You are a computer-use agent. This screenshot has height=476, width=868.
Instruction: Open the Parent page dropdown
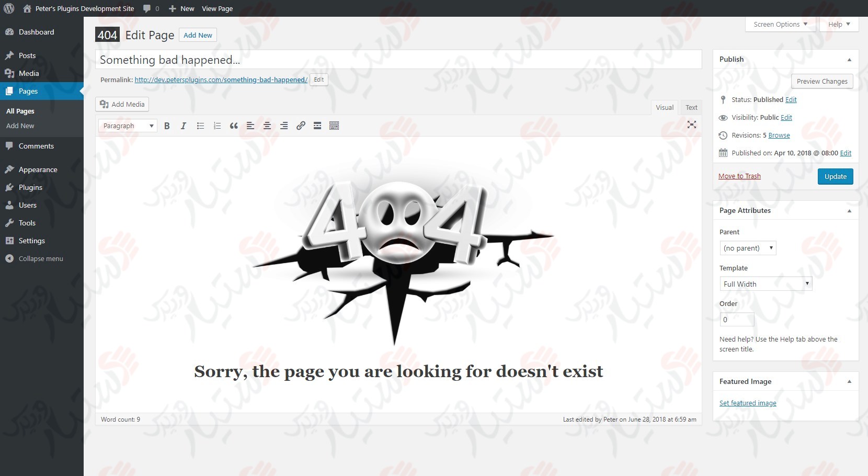point(748,248)
